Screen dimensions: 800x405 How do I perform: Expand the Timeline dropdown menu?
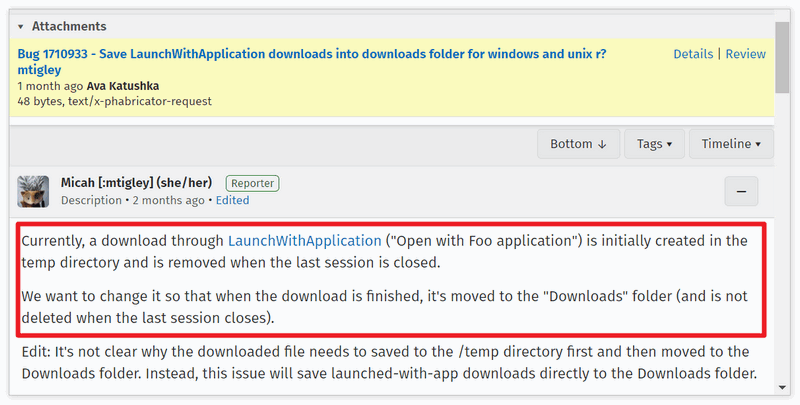coord(730,144)
